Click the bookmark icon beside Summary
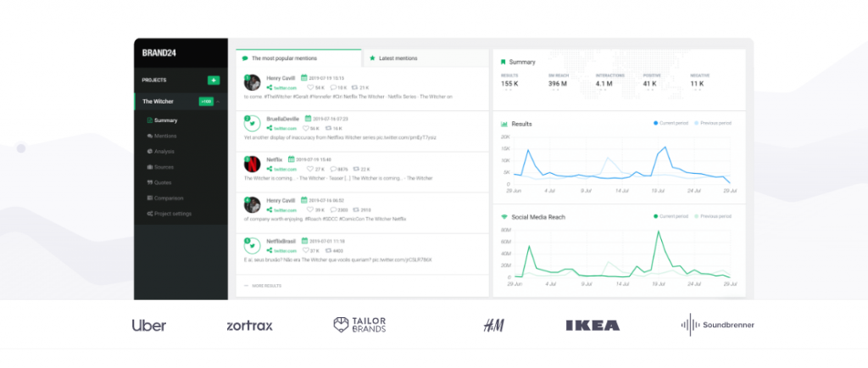 pyautogui.click(x=504, y=62)
